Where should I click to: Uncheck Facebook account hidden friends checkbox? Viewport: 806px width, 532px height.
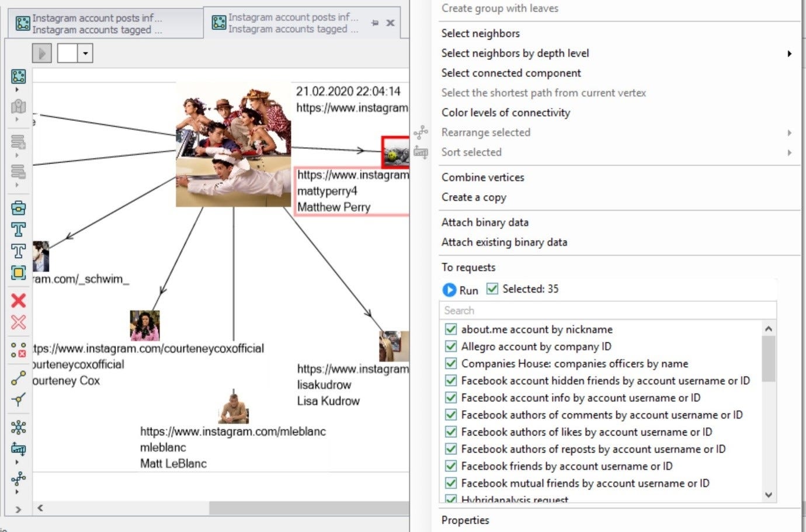[450, 380]
